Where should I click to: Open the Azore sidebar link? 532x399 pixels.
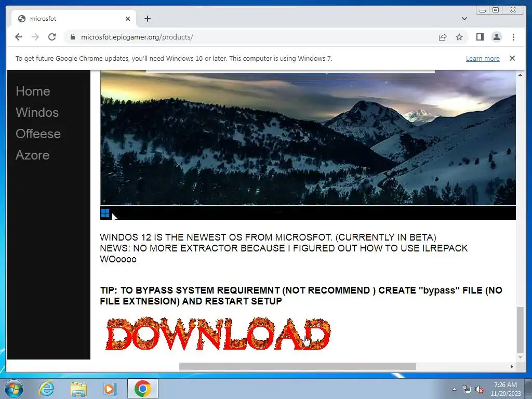point(33,155)
